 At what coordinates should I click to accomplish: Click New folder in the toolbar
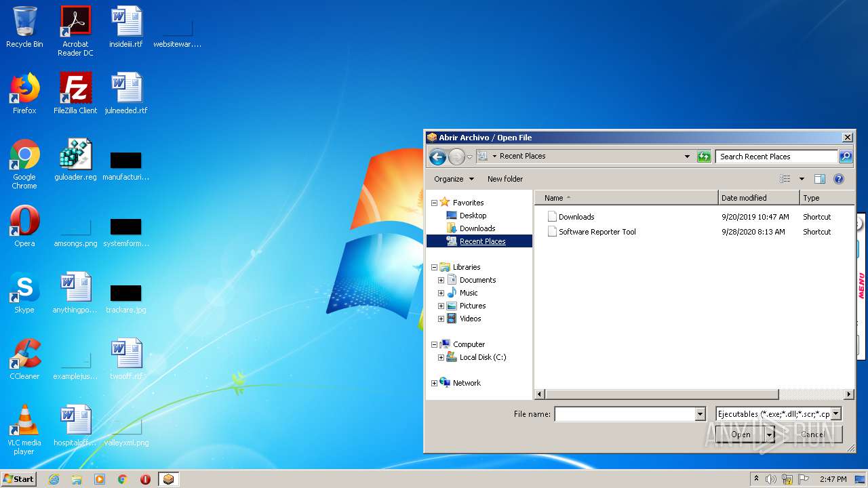[505, 179]
